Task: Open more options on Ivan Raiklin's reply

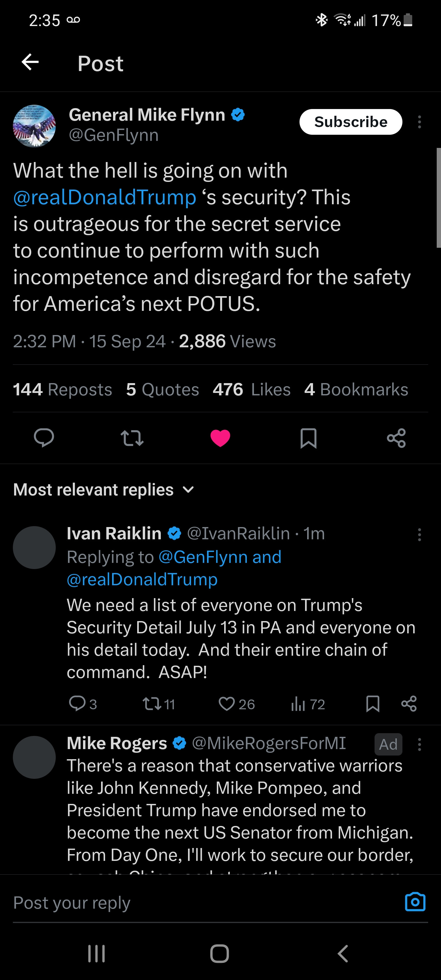Action: pyautogui.click(x=419, y=534)
